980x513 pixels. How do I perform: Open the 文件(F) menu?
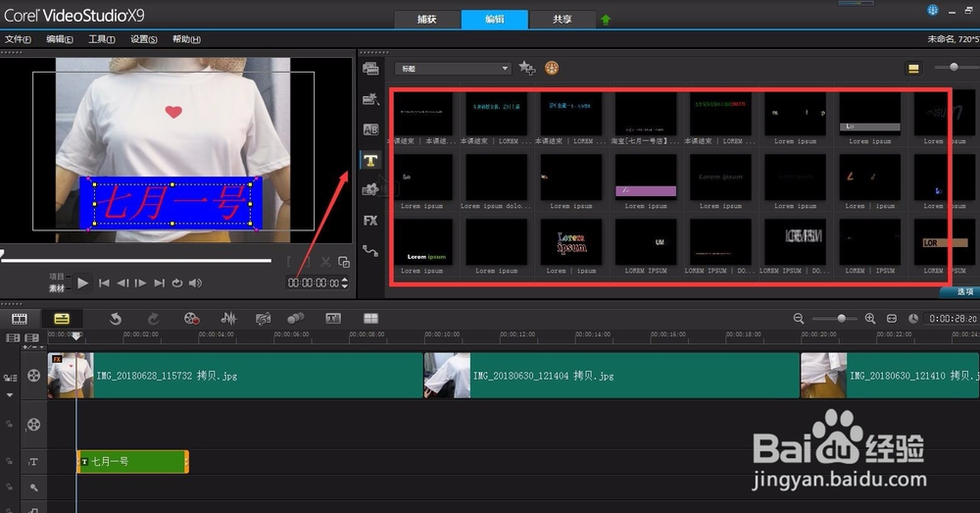(x=18, y=39)
